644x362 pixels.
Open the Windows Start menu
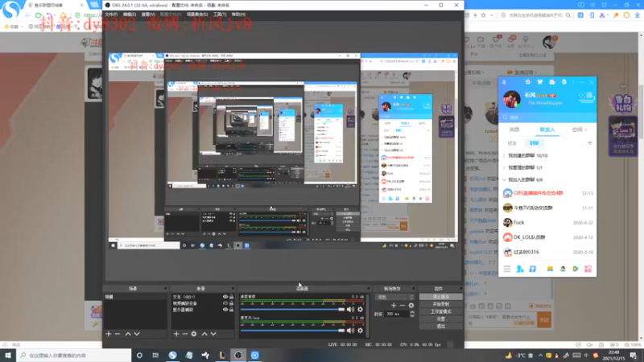point(8,355)
